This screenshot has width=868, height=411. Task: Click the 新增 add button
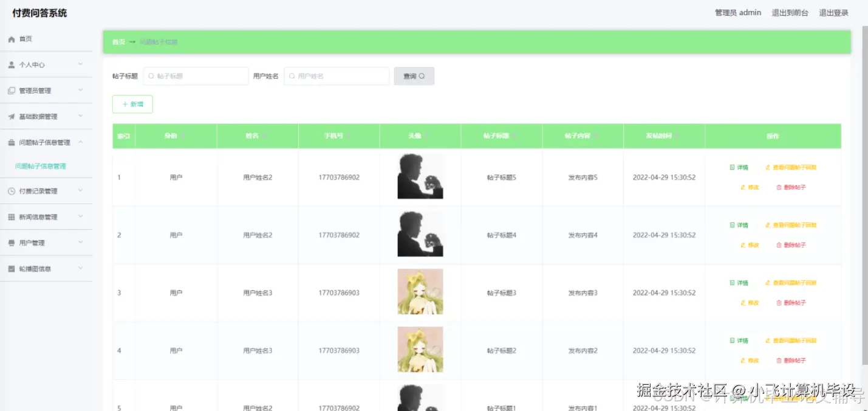(132, 105)
